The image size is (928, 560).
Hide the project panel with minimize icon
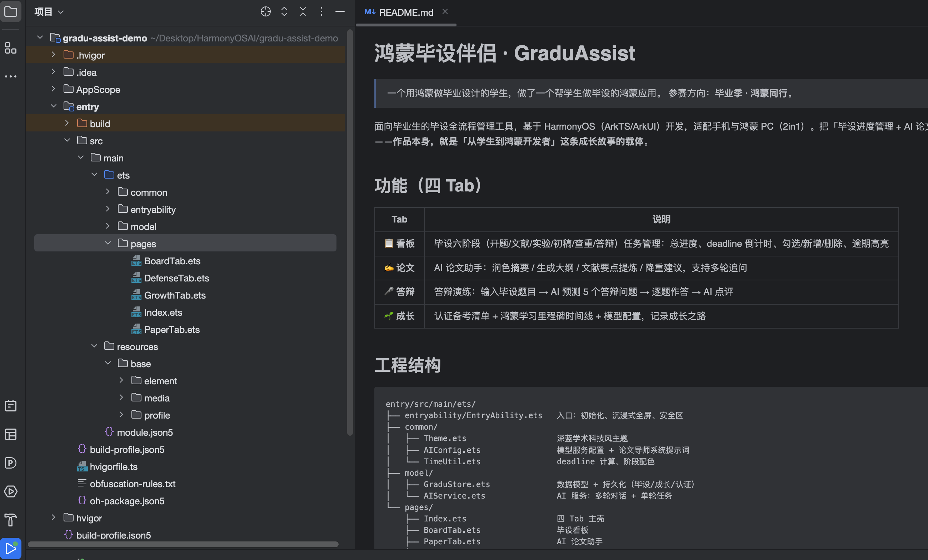point(340,12)
